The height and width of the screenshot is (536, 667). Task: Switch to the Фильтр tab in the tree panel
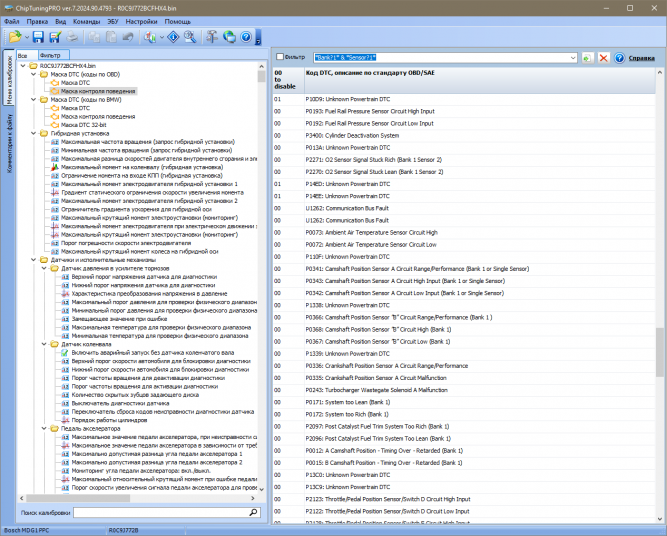[53, 55]
